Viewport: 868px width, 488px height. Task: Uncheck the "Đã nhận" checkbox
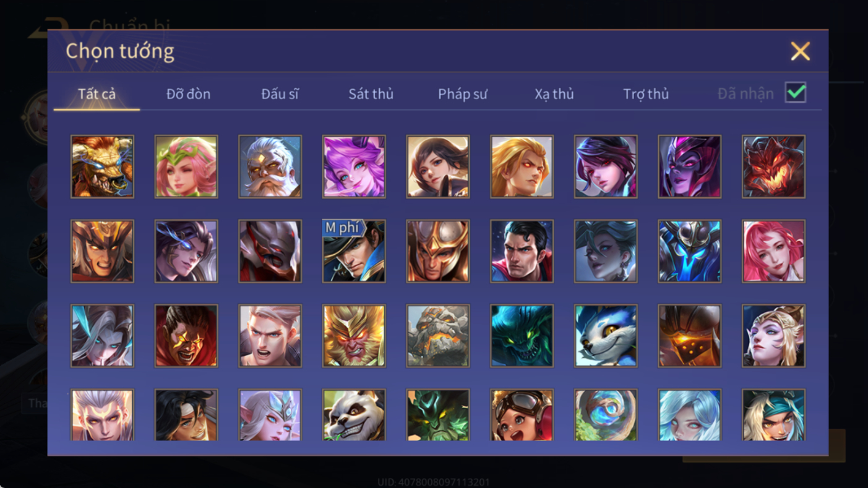[795, 93]
